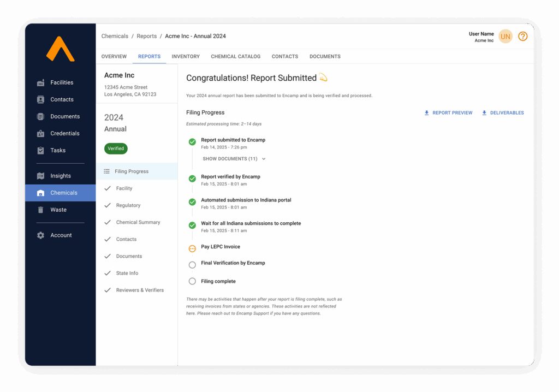
Task: Click green check for Wait for all Indiana submissions
Action: point(192,225)
